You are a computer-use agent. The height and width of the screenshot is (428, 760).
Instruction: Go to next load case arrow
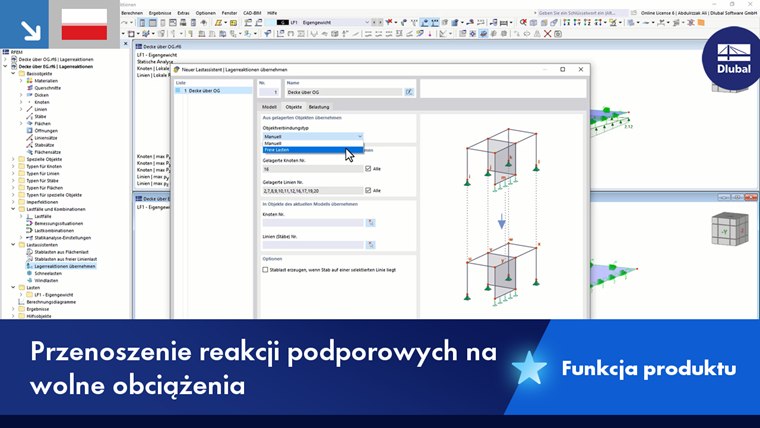tap(380, 22)
